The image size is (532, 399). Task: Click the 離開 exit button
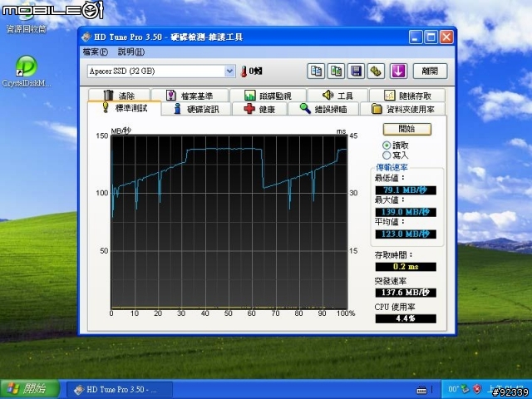pyautogui.click(x=430, y=71)
